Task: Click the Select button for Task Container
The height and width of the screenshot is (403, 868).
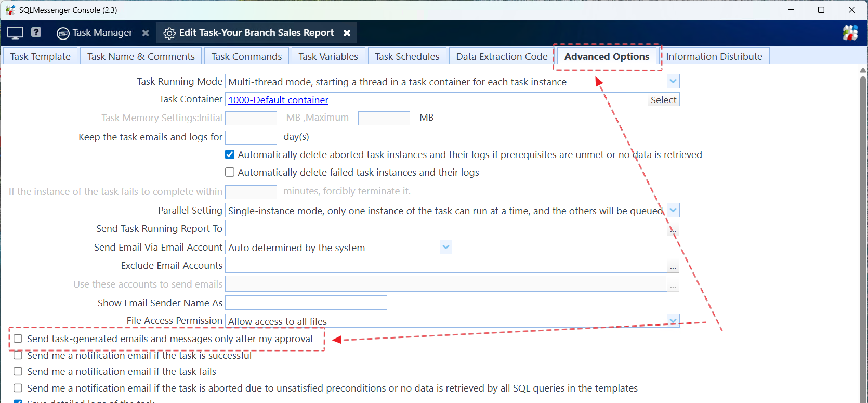Action: click(663, 100)
